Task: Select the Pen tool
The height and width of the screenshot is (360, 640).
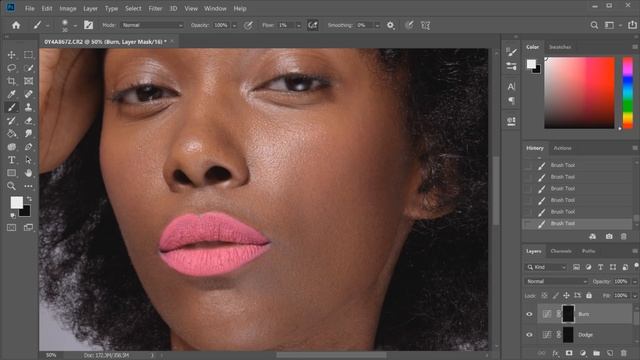Action: click(28, 147)
